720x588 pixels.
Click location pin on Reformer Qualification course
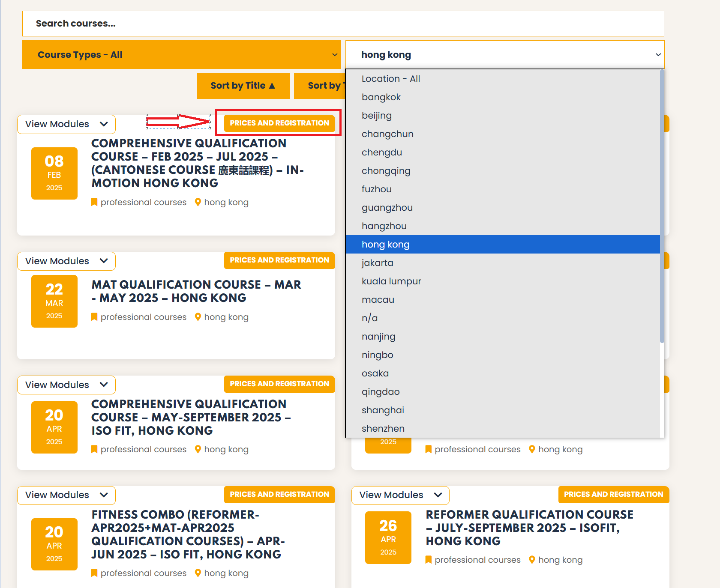coord(532,559)
